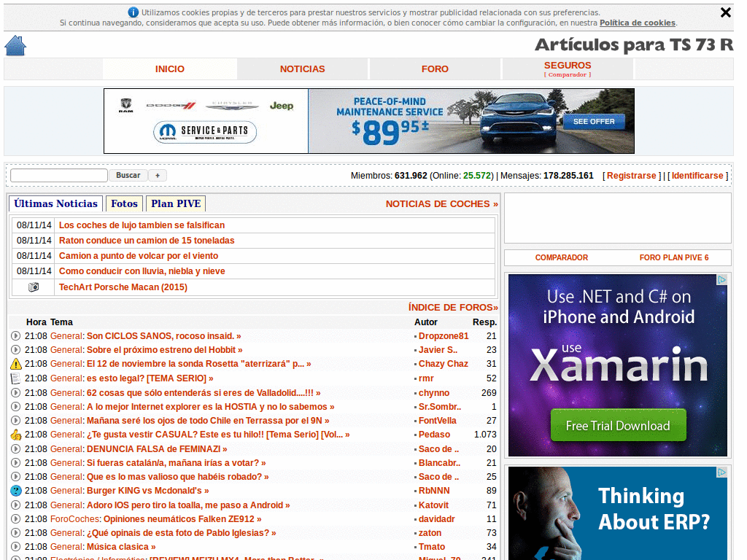Click the blue home icon
Screen dimensions: 747x560
pyautogui.click(x=15, y=46)
